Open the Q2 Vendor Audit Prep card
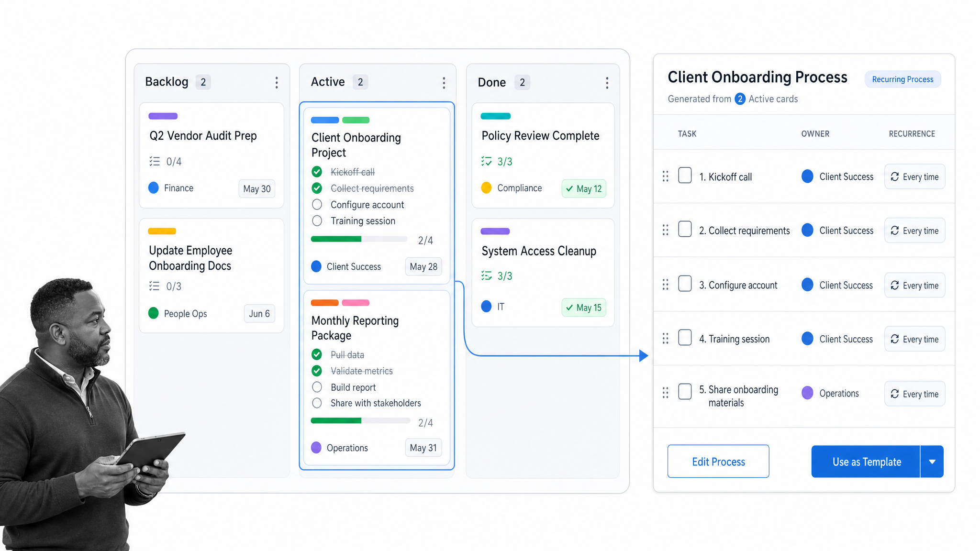This screenshot has width=980, height=551. click(x=212, y=155)
